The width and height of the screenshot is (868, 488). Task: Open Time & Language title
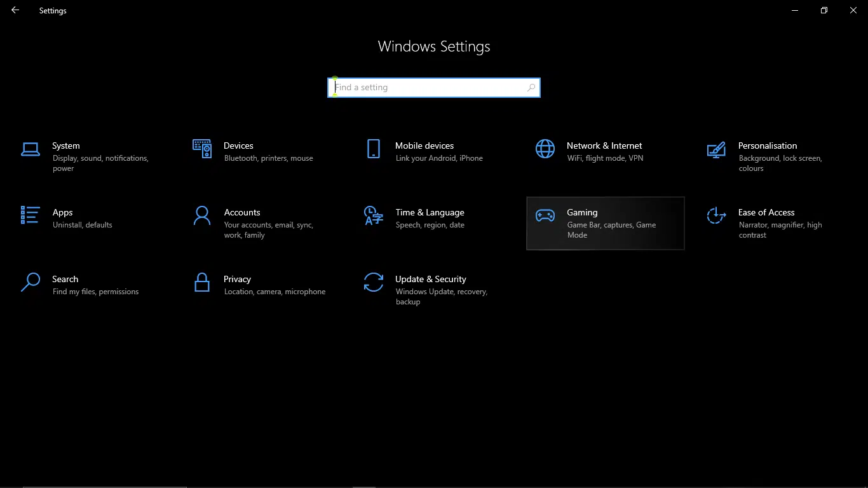[x=430, y=212]
